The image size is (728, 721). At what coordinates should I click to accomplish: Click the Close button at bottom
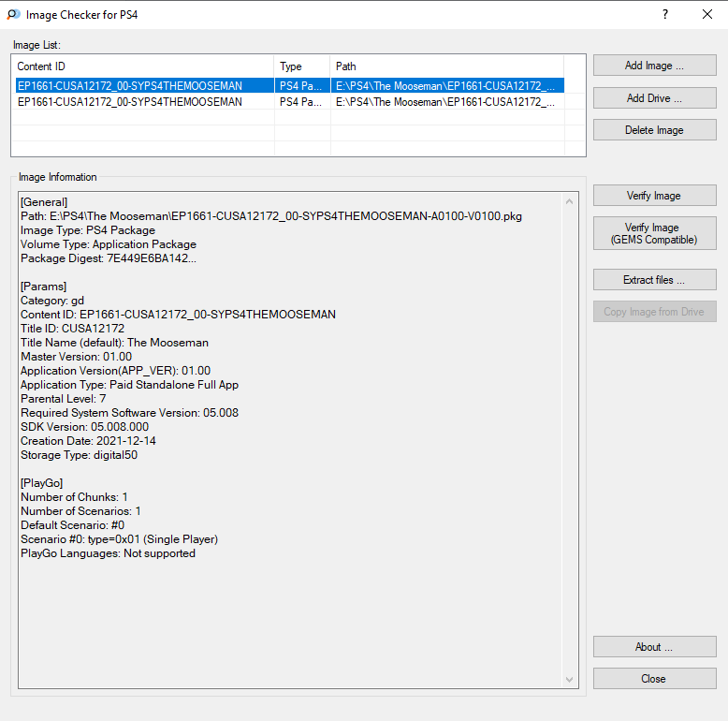[x=654, y=679]
